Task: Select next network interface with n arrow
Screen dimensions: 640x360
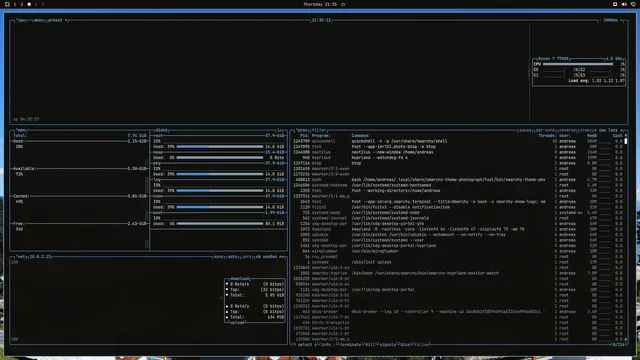Action: coord(282,257)
